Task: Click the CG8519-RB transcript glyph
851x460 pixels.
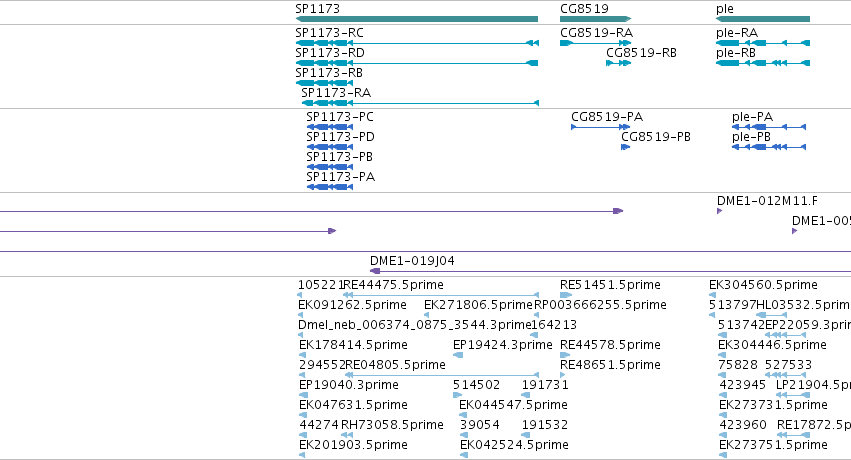Action: pos(619,63)
